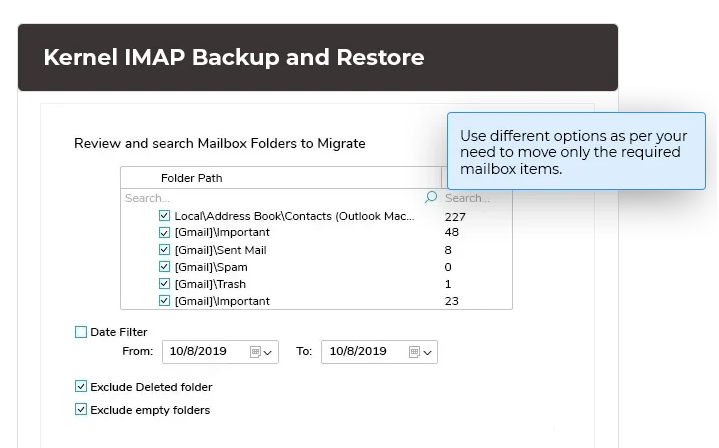
Task: Uncheck the Local\Address Book\Contacts folder checkbox
Action: click(164, 216)
